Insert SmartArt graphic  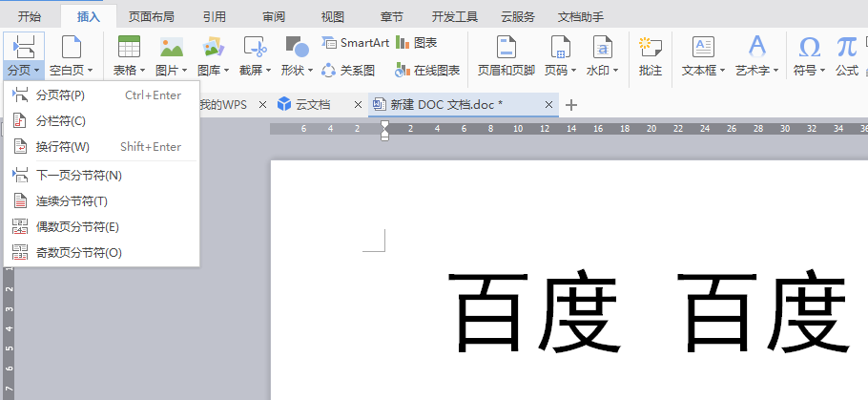coord(356,43)
